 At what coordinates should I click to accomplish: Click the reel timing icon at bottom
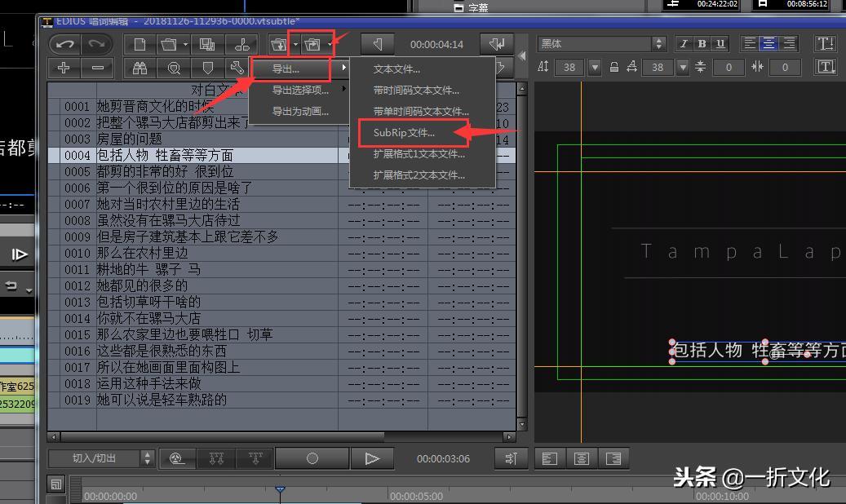coord(176,458)
